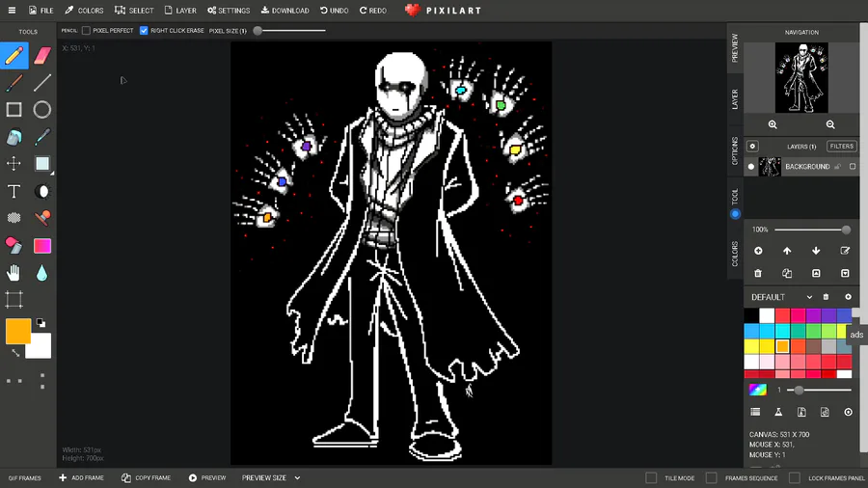This screenshot has height=488, width=868.
Task: Select the Dithering tool
Action: (14, 218)
